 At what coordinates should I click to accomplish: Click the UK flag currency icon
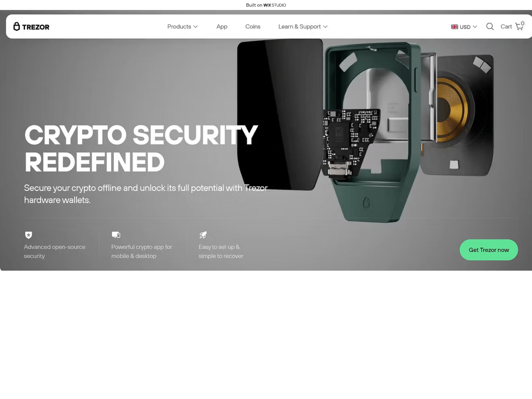point(455,27)
